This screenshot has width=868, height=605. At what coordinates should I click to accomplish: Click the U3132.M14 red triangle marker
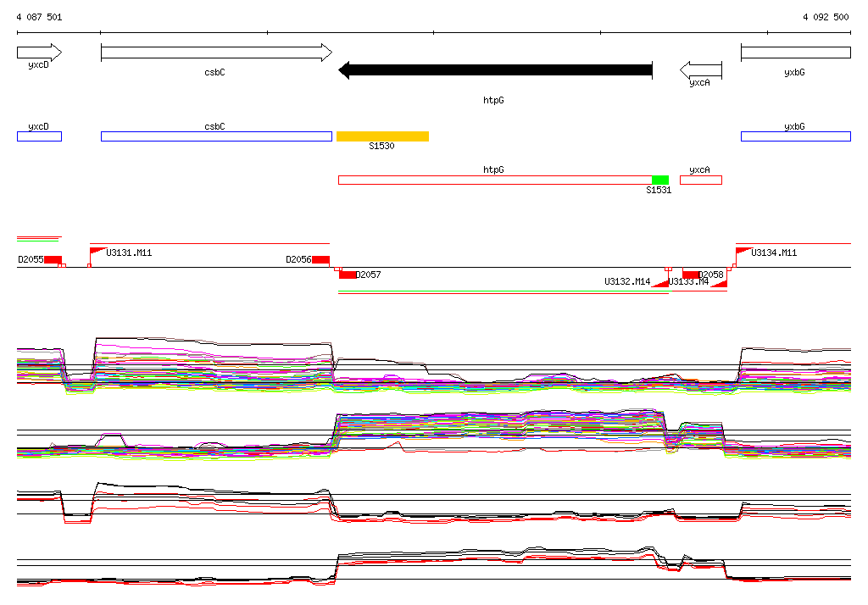[x=659, y=283]
